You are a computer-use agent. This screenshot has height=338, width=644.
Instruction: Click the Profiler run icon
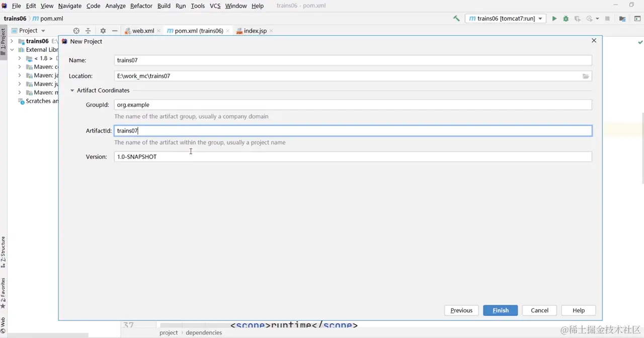click(589, 19)
